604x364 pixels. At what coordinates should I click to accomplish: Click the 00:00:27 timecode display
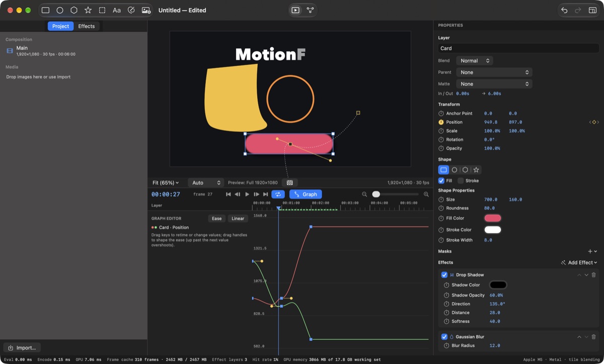pyautogui.click(x=166, y=194)
